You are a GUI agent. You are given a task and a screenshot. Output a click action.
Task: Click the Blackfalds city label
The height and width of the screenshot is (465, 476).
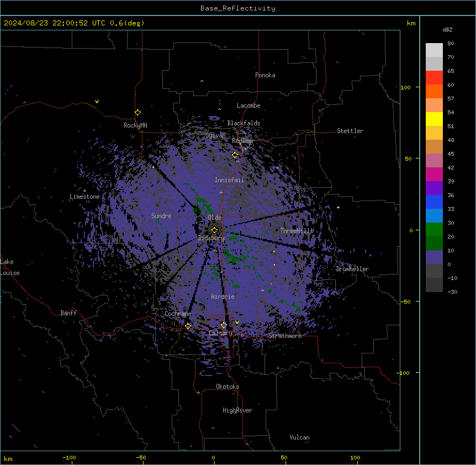[244, 123]
